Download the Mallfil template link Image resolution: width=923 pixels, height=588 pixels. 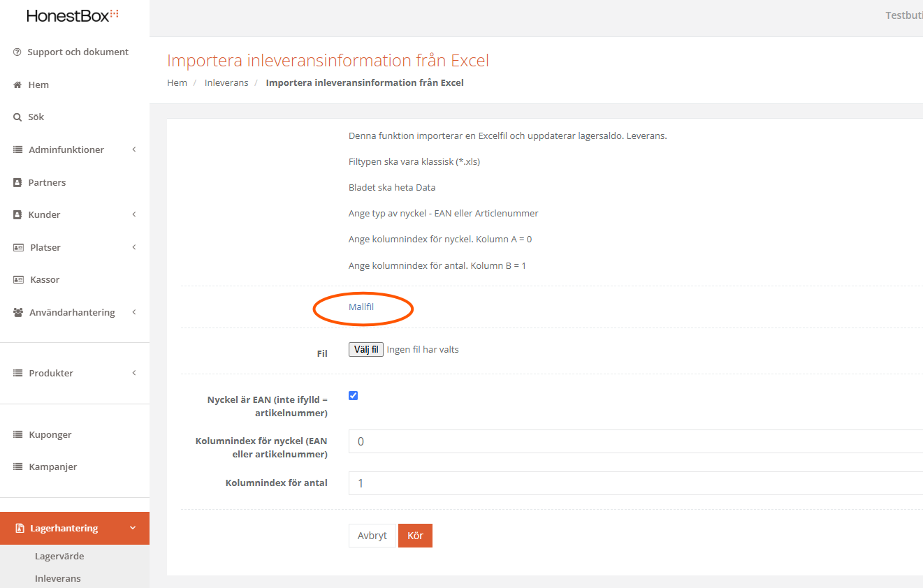(361, 307)
